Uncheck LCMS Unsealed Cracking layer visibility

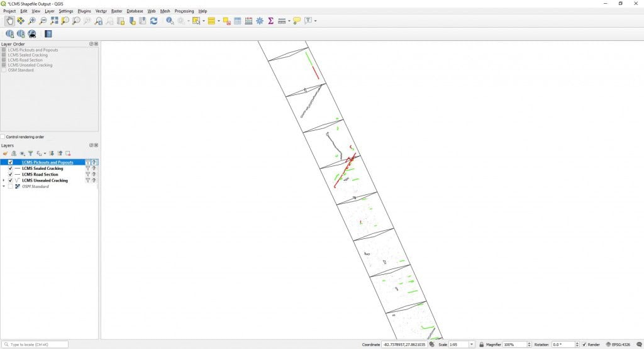10,180
